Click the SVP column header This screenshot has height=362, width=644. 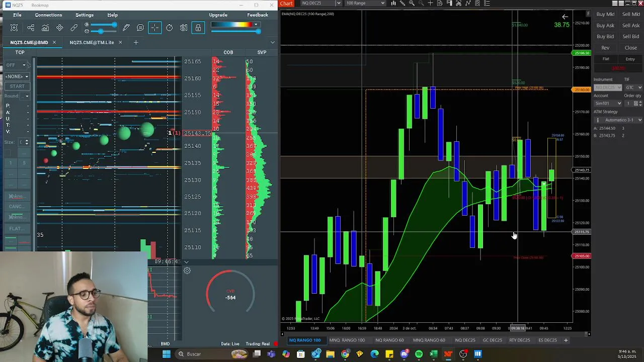coord(262,52)
